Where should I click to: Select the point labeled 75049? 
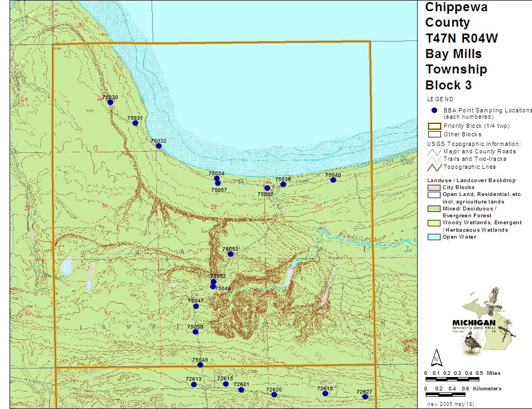coord(200,365)
